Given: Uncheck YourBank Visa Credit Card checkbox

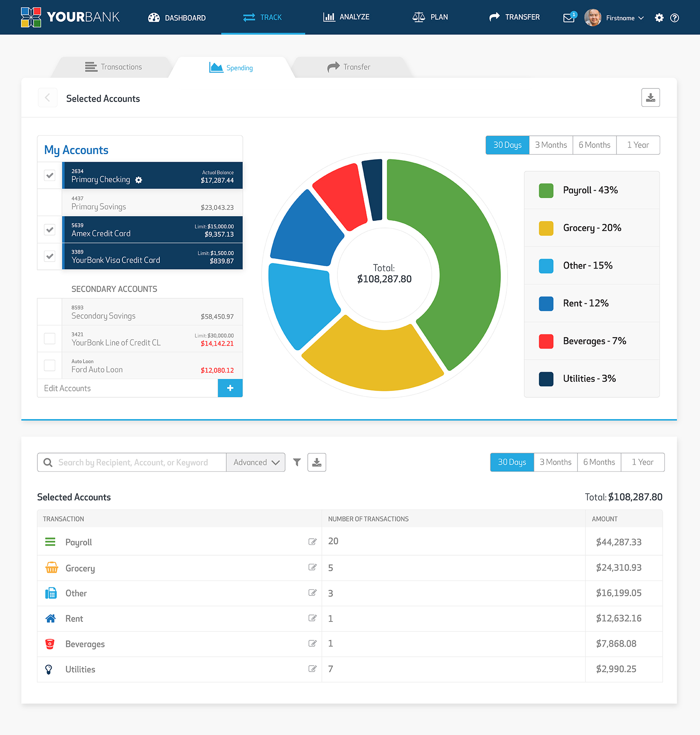Looking at the screenshot, I should click(x=49, y=256).
